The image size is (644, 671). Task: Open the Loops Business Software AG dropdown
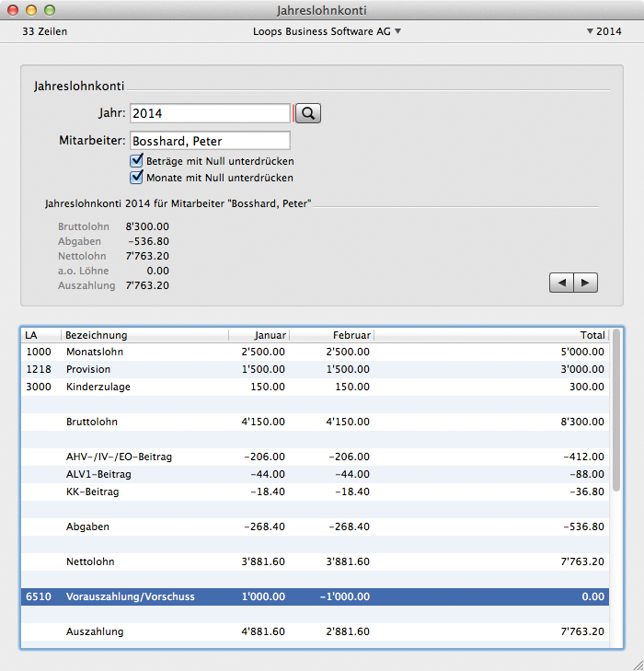point(327,31)
